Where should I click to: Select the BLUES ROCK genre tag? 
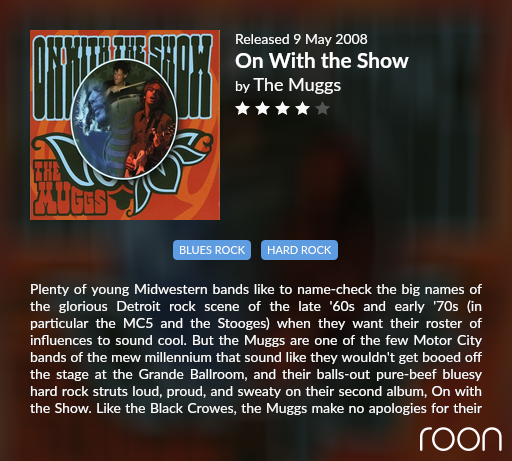coord(212,250)
